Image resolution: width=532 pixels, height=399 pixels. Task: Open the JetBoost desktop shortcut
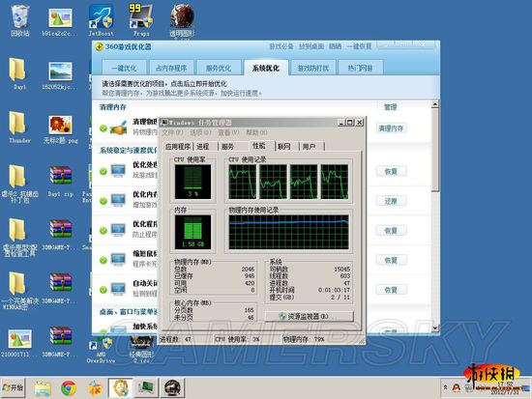pos(101,20)
